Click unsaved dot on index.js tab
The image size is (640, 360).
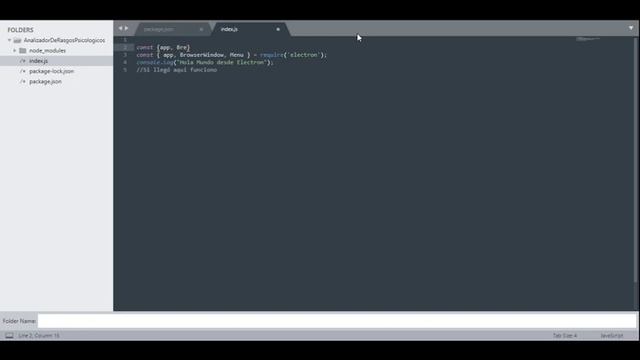[x=278, y=29]
